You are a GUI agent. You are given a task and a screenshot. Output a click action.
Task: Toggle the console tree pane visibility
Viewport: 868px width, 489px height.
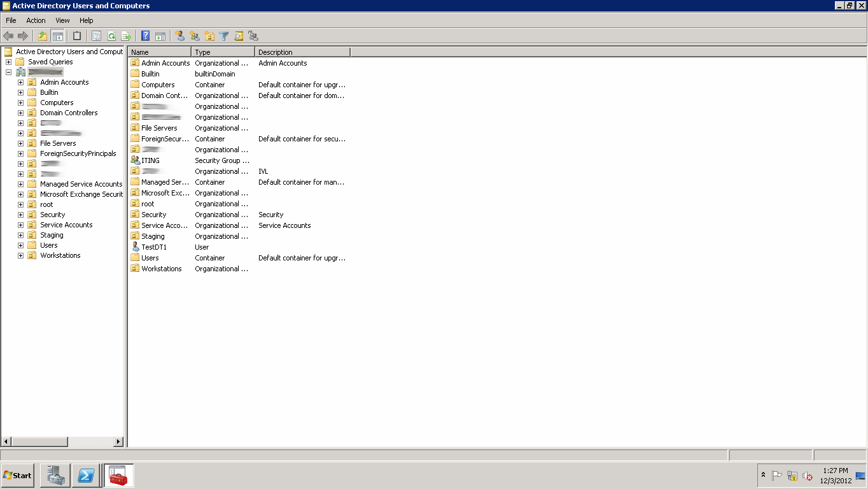(x=59, y=36)
